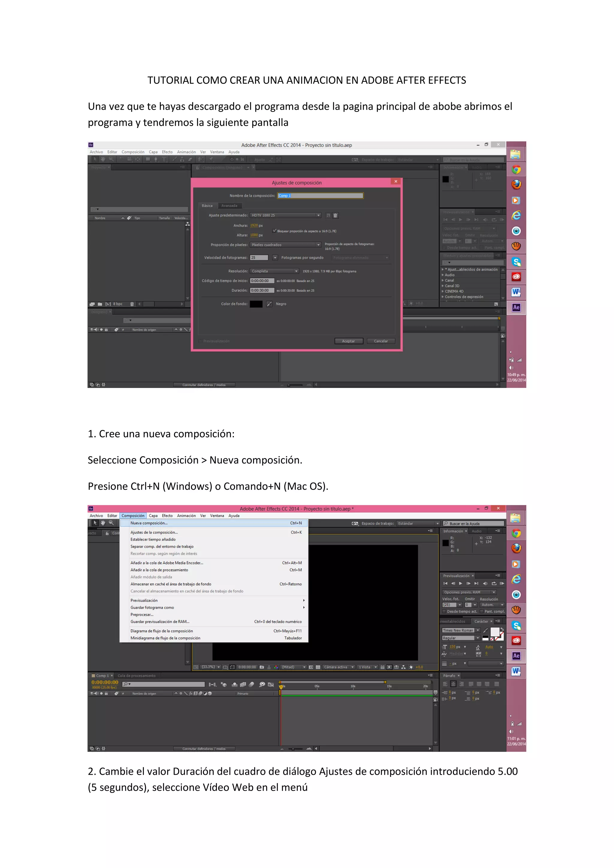Image resolution: width=614 pixels, height=868 pixels.
Task: Toggle the region of interest button
Action: pos(311,667)
